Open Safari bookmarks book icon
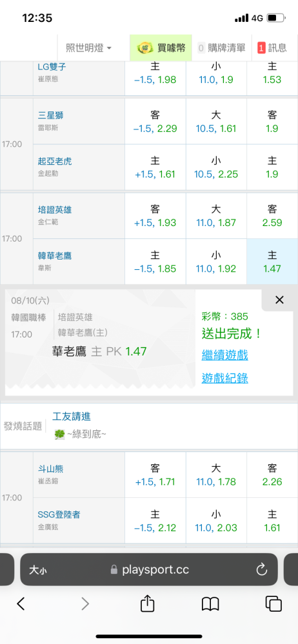 [210, 604]
